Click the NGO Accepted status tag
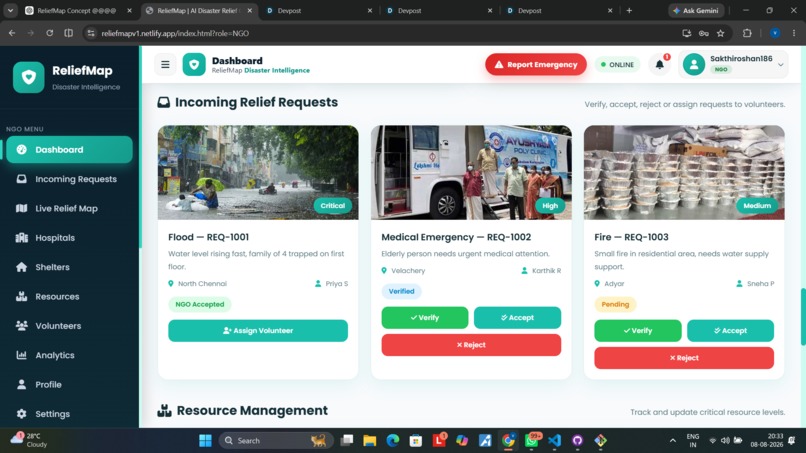 tap(199, 304)
